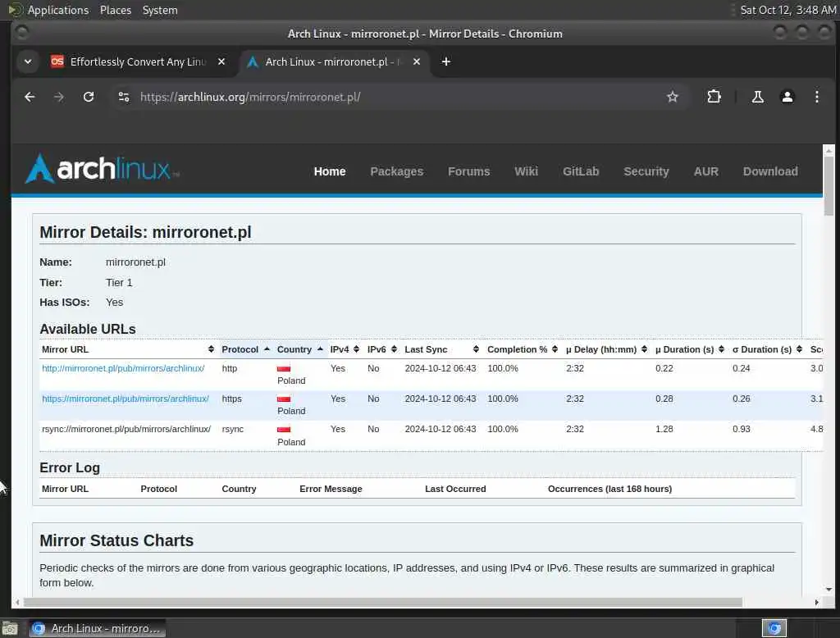
Task: Sort table by Completion % column
Action: click(523, 349)
